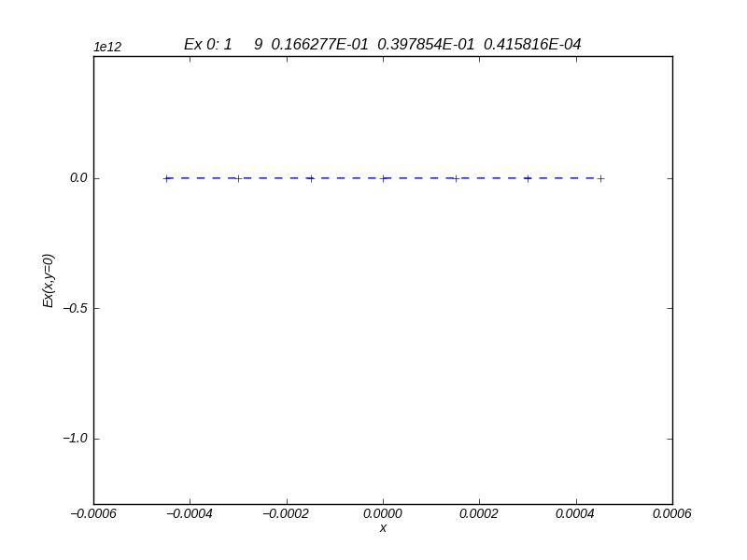The width and height of the screenshot is (747, 560).
Task: Select the 0.0002 x-axis tick label
Action: point(479,513)
